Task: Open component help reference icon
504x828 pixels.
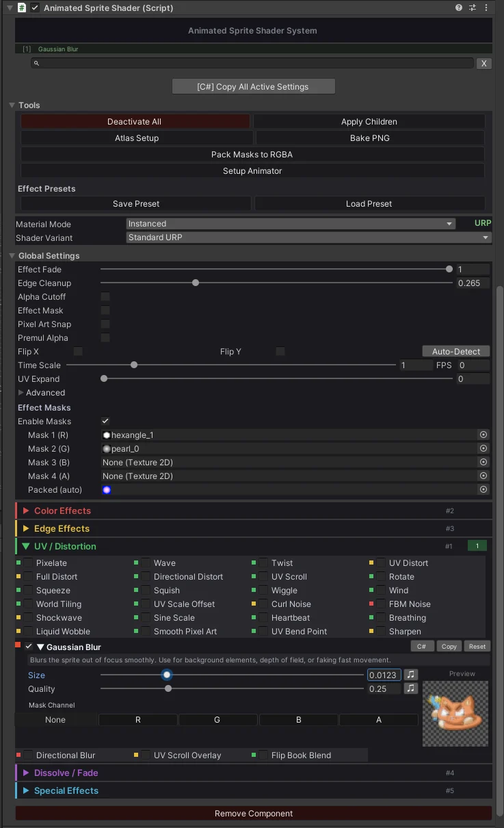Action: click(x=459, y=8)
